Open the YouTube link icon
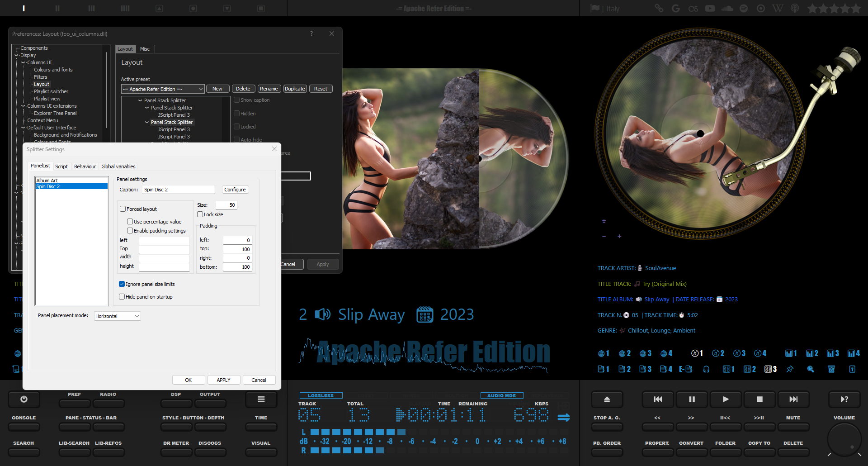 coord(710,9)
